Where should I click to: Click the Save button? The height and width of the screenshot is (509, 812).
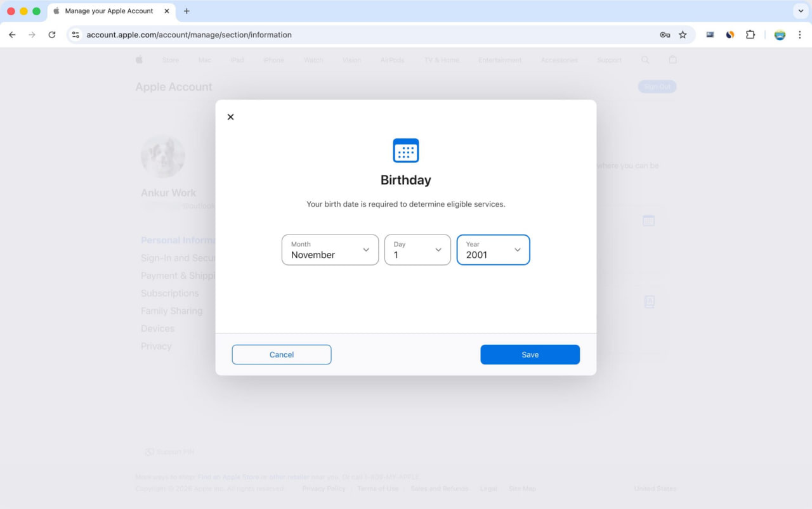click(530, 354)
